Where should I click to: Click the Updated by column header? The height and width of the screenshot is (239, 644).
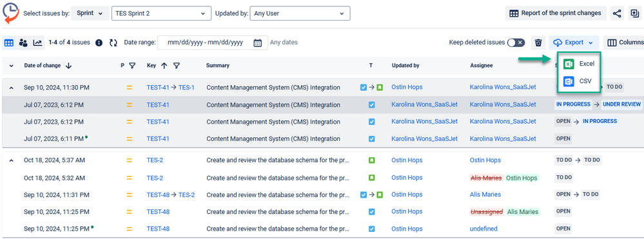[x=405, y=65]
